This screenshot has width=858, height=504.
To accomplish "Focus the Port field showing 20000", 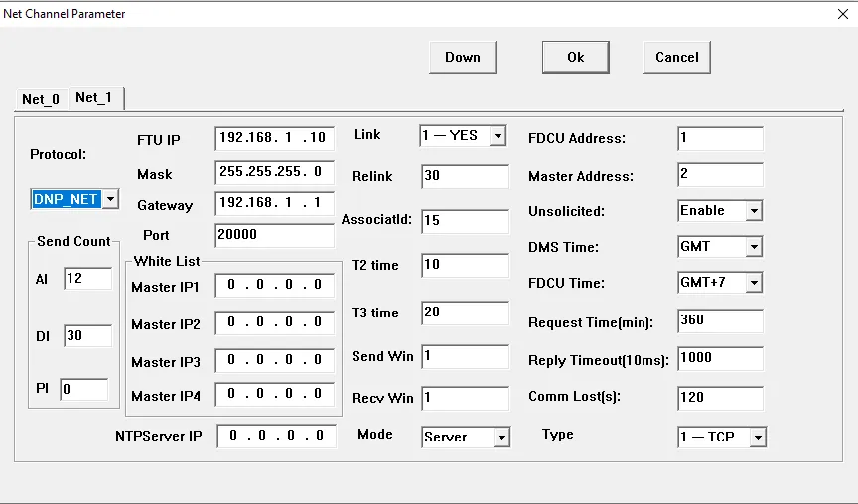I will point(274,235).
